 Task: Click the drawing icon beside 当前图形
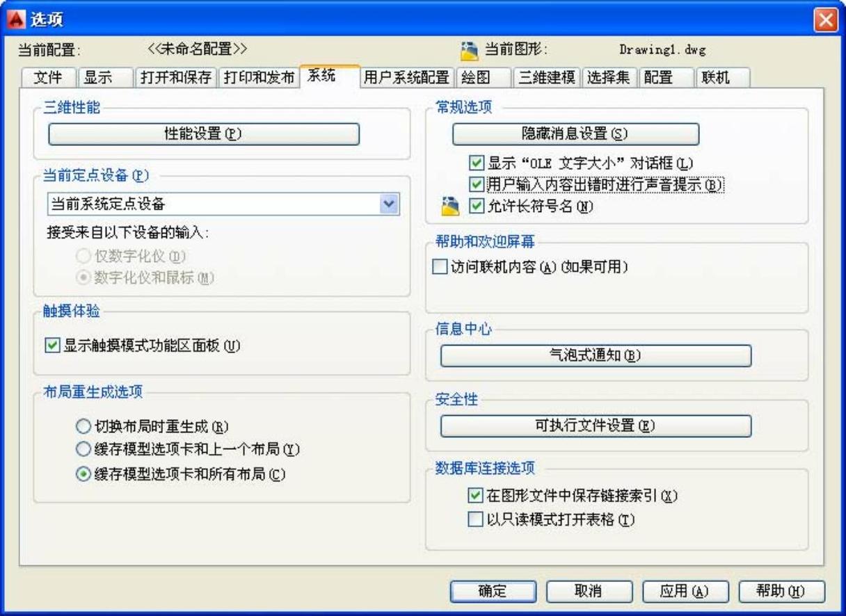(x=470, y=50)
